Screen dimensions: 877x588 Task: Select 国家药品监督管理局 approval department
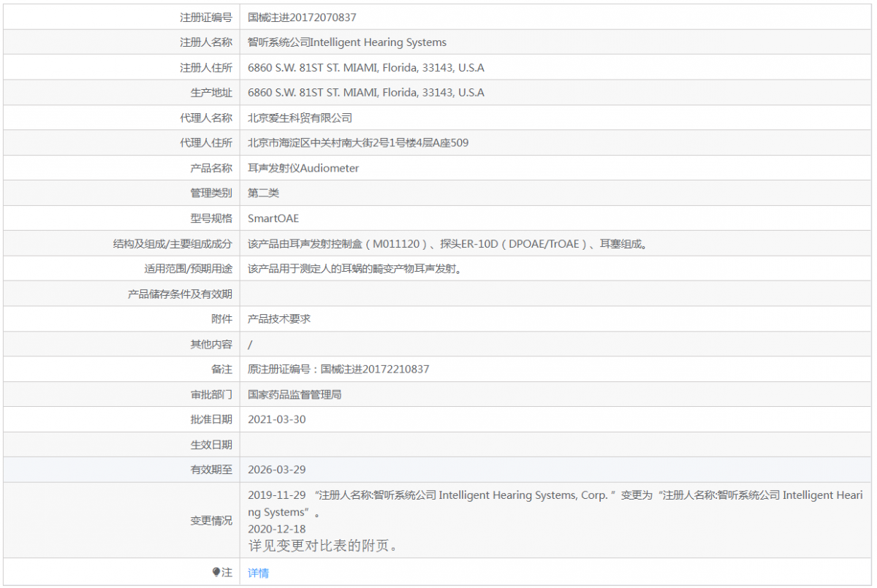pos(295,394)
